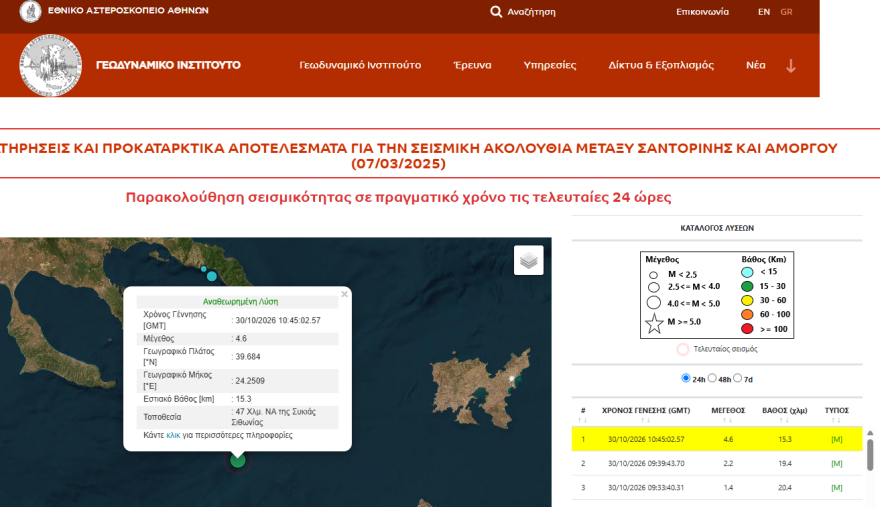Follow the κλικ link for more information
The width and height of the screenshot is (880, 507).
point(173,435)
